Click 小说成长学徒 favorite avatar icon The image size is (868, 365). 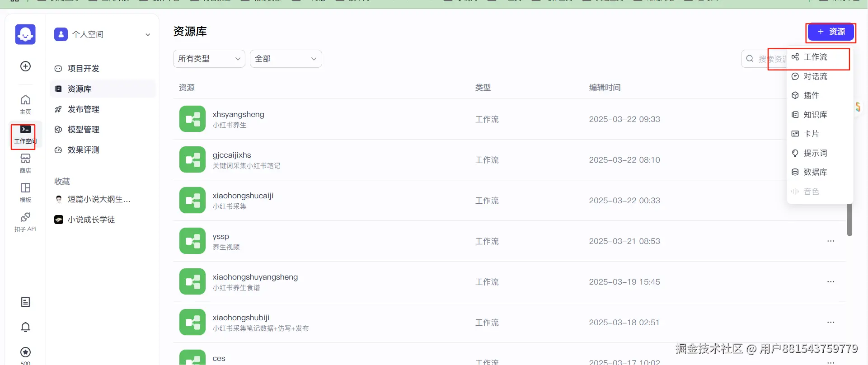click(59, 220)
